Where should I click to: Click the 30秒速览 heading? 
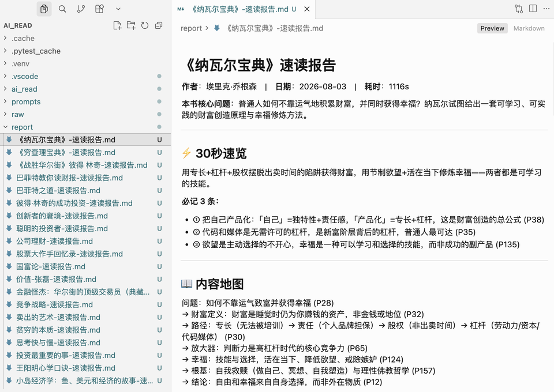click(221, 153)
